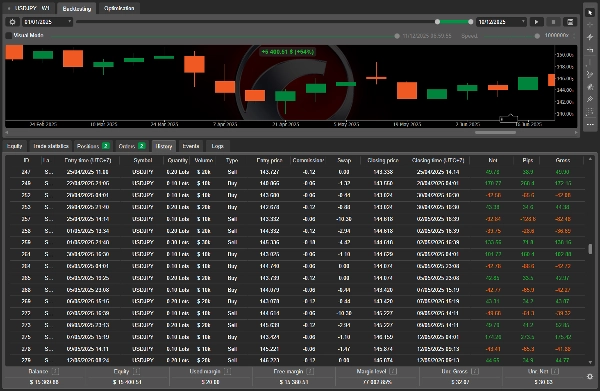Click the green profit label on chart
The image size is (600, 391).
pos(288,52)
